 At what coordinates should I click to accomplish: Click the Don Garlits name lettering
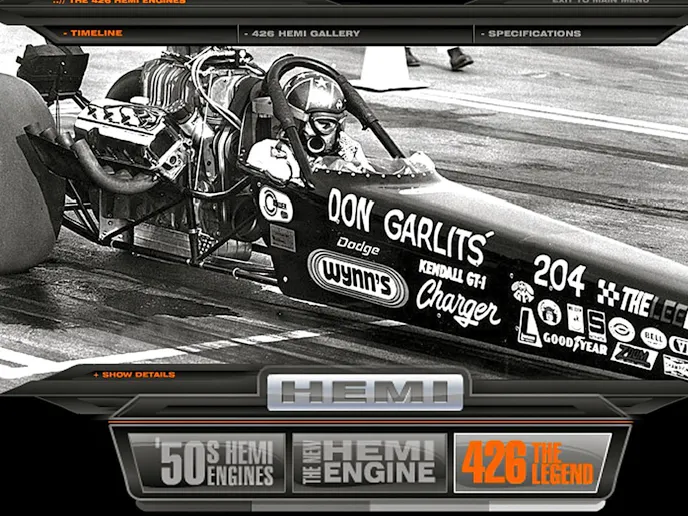(409, 224)
